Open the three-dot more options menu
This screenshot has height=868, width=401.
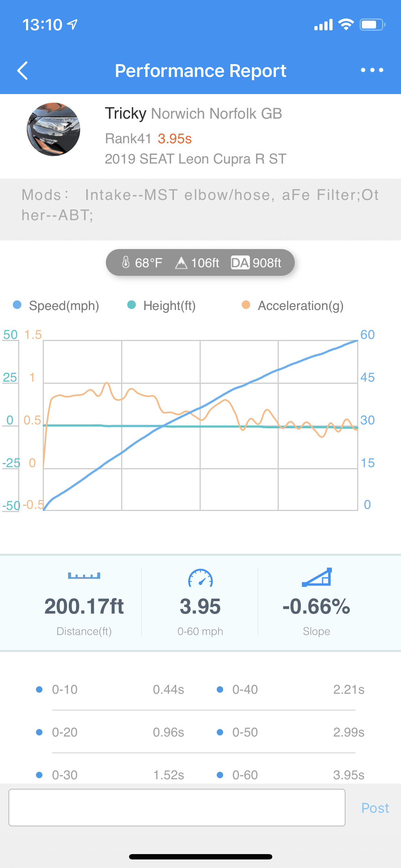pyautogui.click(x=372, y=70)
